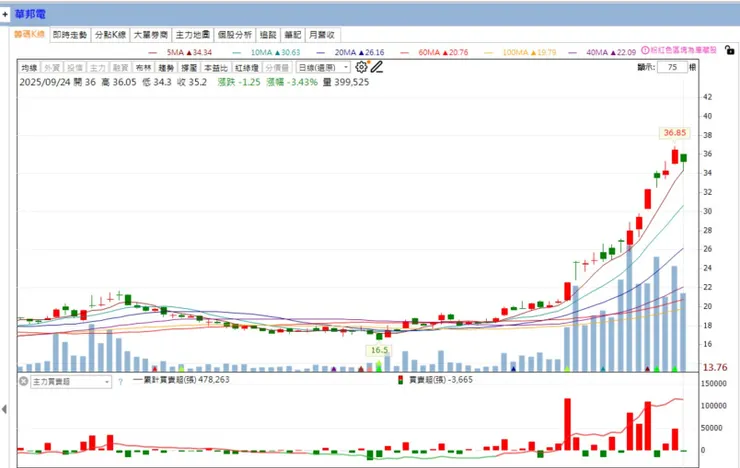Image resolution: width=740 pixels, height=468 pixels.
Task: Click the 100MA legend line swatch
Action: point(488,52)
